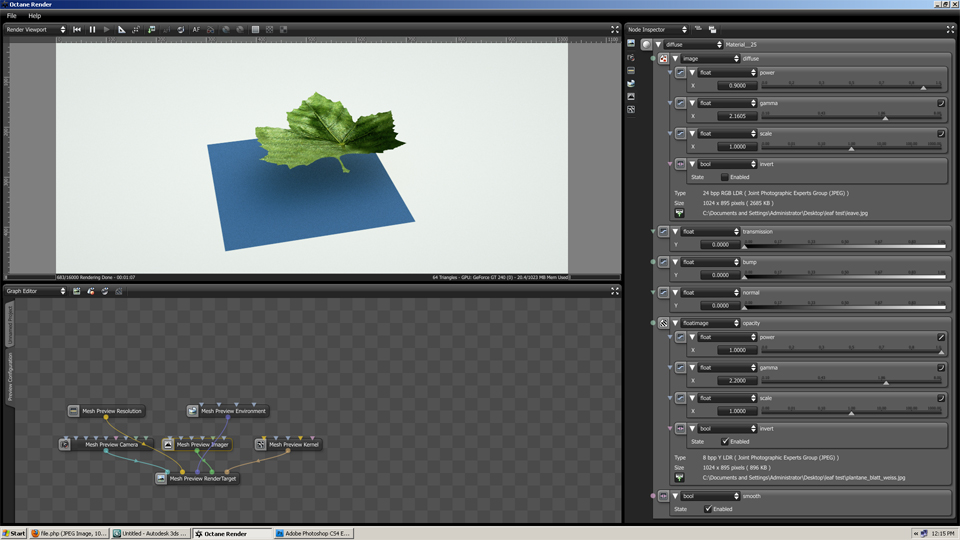Toggle logarithmic slider for opacity power
The width and height of the screenshot is (960, 540).
click(941, 337)
